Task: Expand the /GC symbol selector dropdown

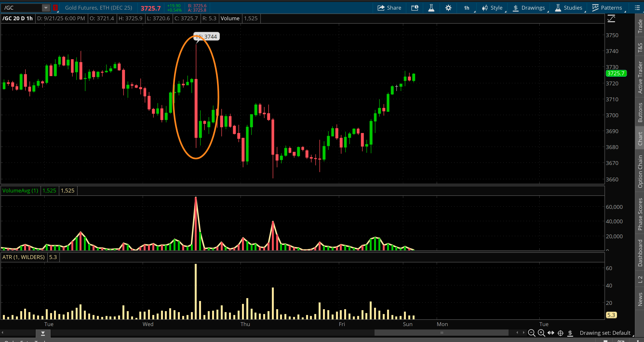Action: pos(46,8)
